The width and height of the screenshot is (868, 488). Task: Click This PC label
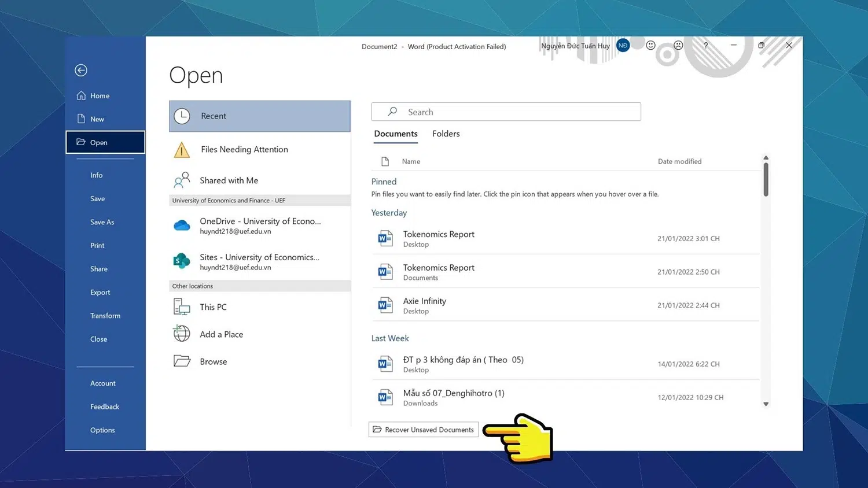click(213, 307)
